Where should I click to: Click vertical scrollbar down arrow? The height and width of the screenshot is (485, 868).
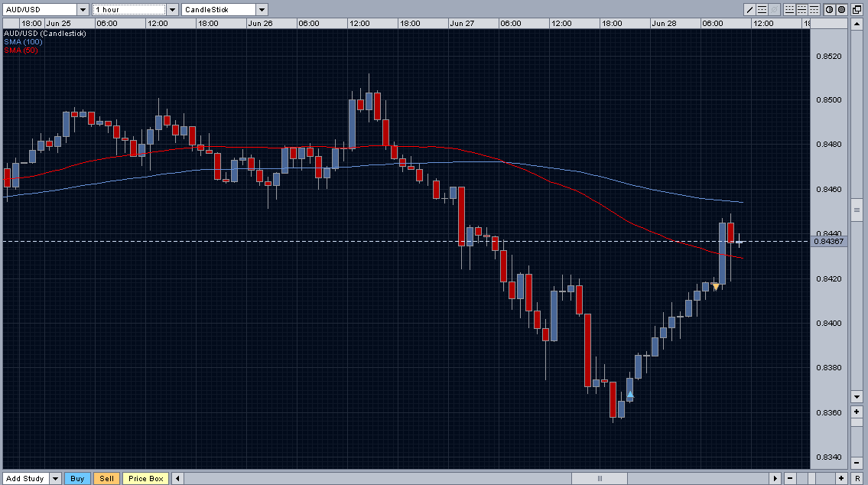[x=857, y=397]
